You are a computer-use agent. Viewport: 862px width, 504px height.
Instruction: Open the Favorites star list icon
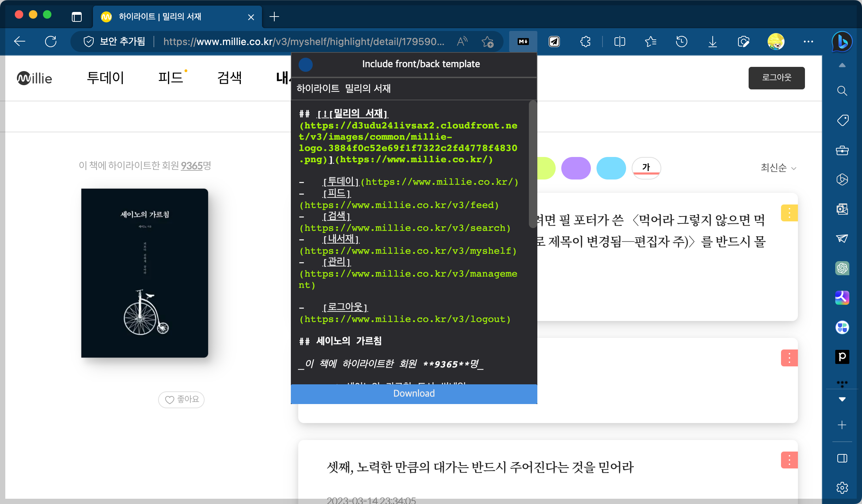click(650, 42)
